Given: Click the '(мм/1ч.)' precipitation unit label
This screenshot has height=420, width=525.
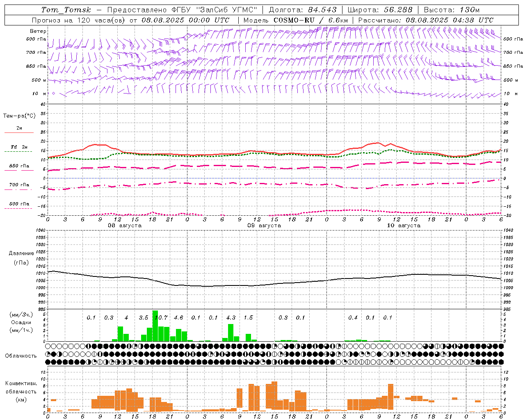Looking at the screenshot, I should 21,330.
